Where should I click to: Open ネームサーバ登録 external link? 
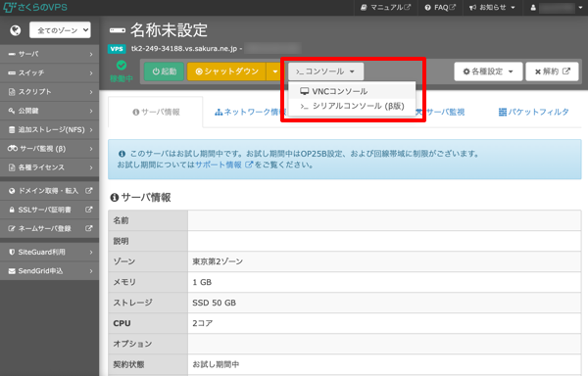(x=50, y=228)
